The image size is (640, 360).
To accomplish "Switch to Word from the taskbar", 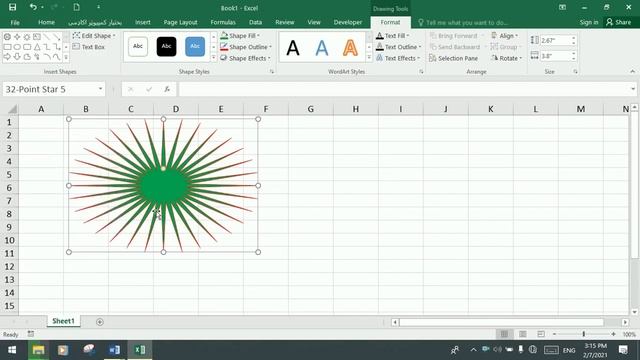I will (115, 350).
